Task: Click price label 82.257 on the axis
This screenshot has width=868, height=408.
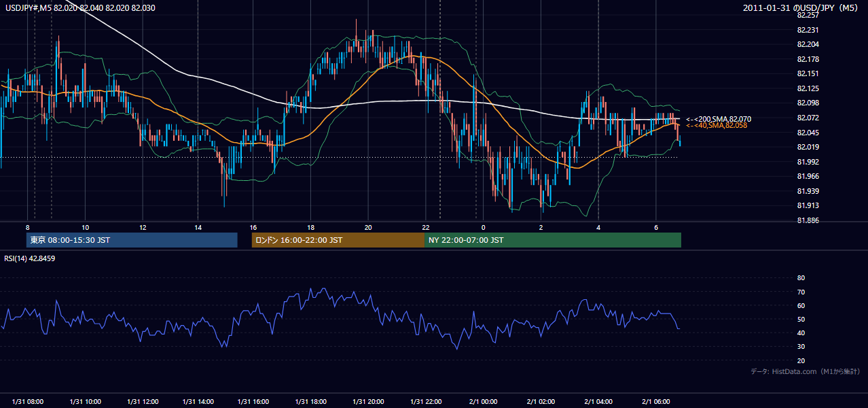Action: tap(807, 15)
